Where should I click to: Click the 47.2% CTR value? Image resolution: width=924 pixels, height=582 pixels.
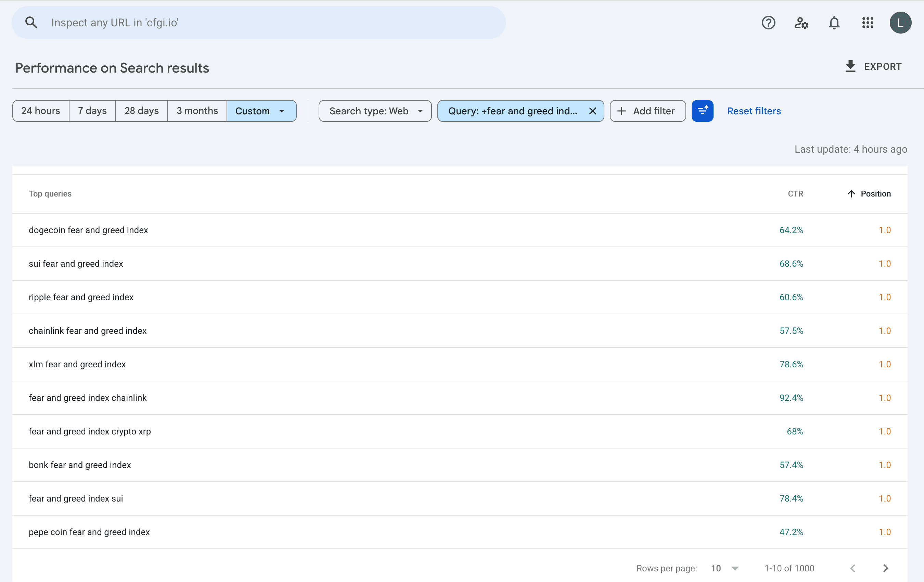pyautogui.click(x=791, y=532)
